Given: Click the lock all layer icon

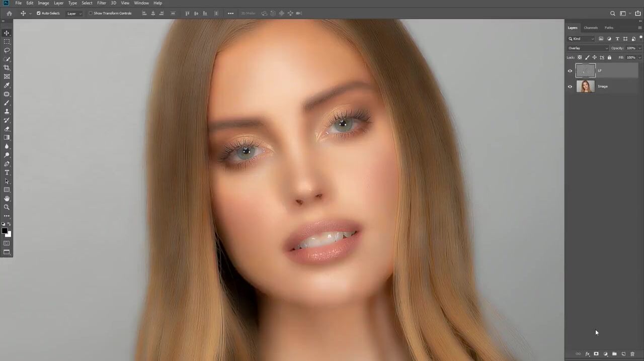Looking at the screenshot, I should tap(609, 57).
